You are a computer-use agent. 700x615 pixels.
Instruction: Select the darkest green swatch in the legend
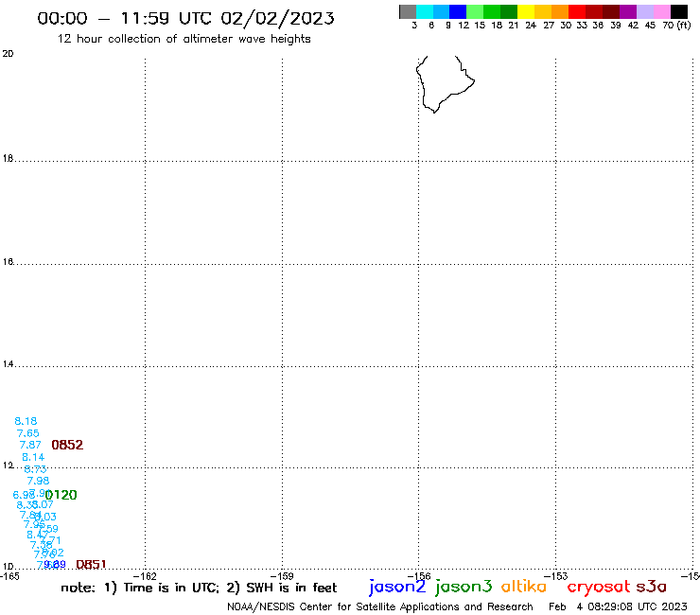[x=509, y=12]
